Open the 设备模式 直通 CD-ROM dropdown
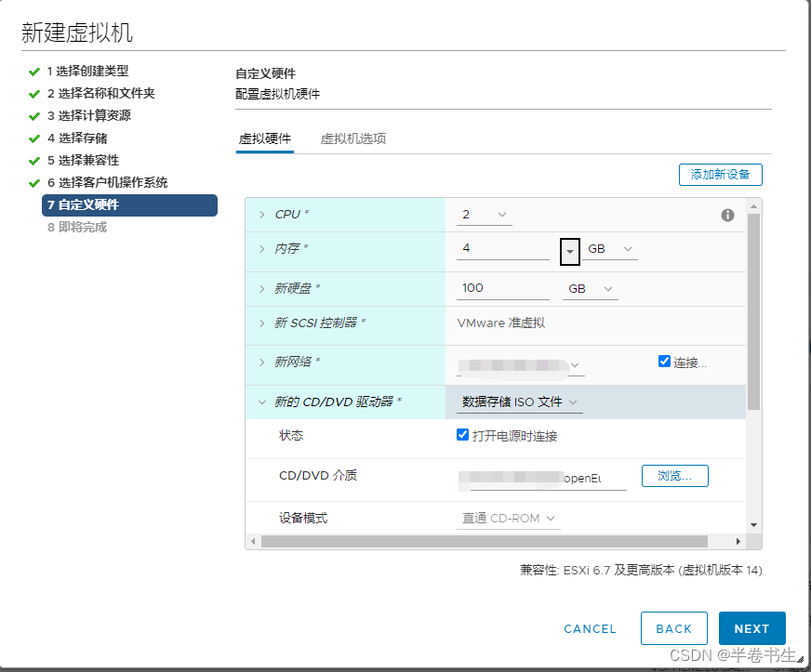This screenshot has width=811, height=672. point(508,520)
